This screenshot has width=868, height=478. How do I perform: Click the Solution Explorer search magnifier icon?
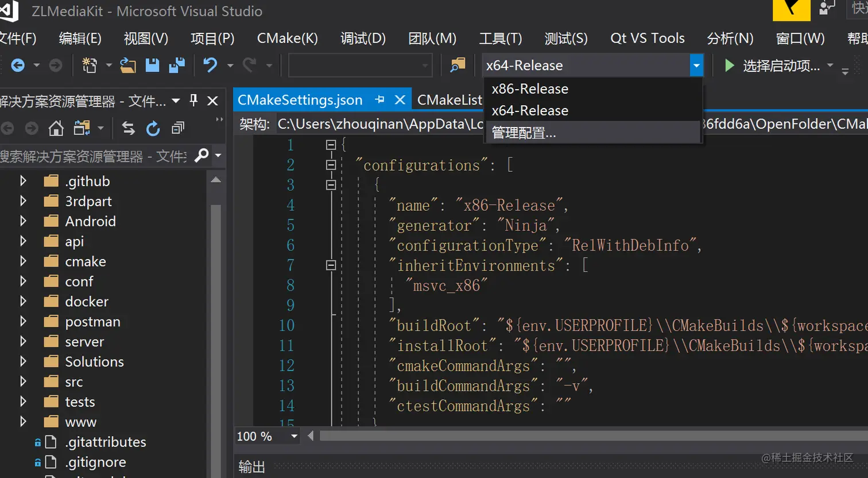pos(201,155)
